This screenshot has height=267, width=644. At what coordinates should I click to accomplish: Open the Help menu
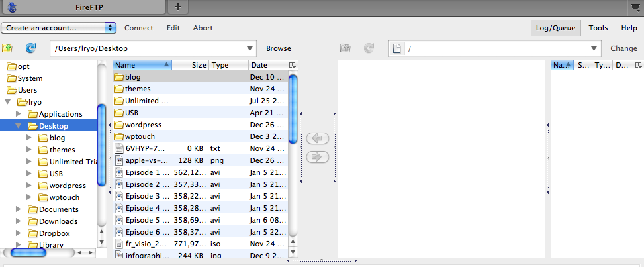pos(629,28)
